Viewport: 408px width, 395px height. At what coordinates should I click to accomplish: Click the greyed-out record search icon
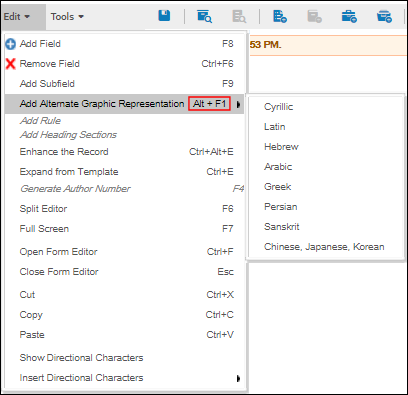[x=239, y=16]
